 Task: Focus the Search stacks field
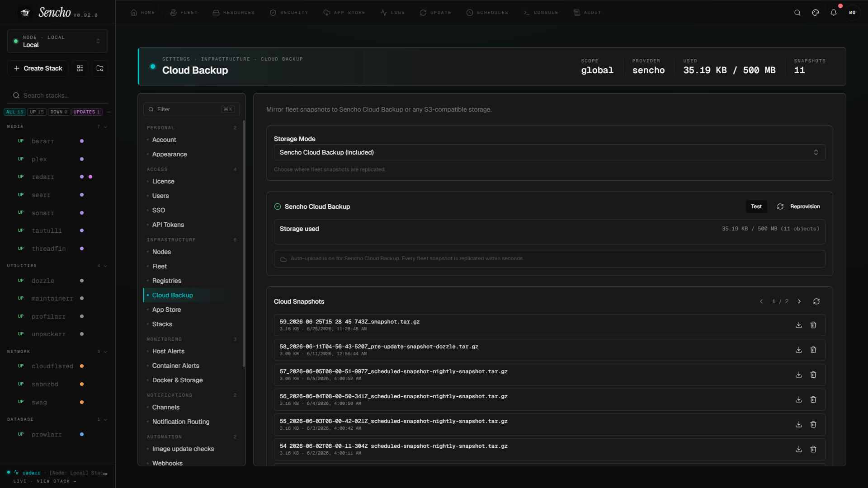click(x=58, y=95)
